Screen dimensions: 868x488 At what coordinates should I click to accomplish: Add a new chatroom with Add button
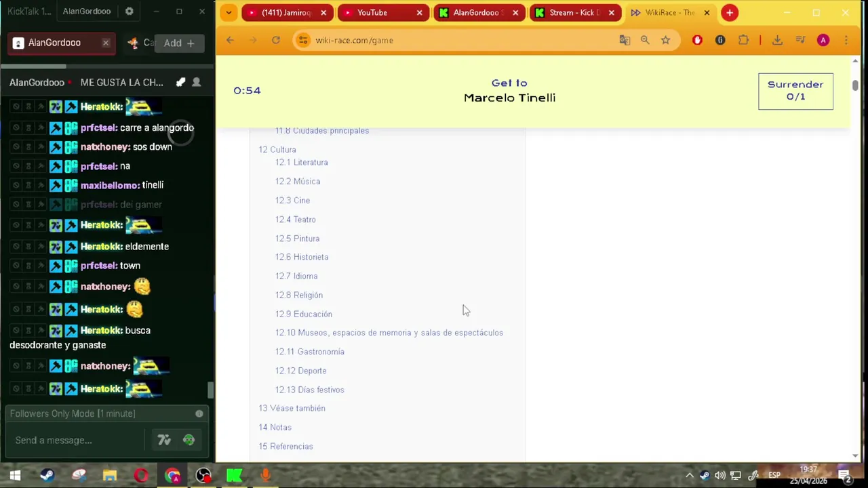179,43
